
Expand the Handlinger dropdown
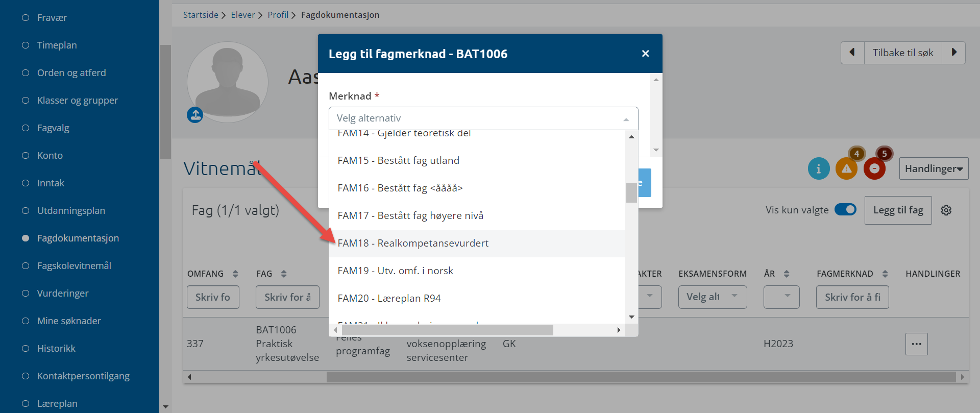point(934,168)
